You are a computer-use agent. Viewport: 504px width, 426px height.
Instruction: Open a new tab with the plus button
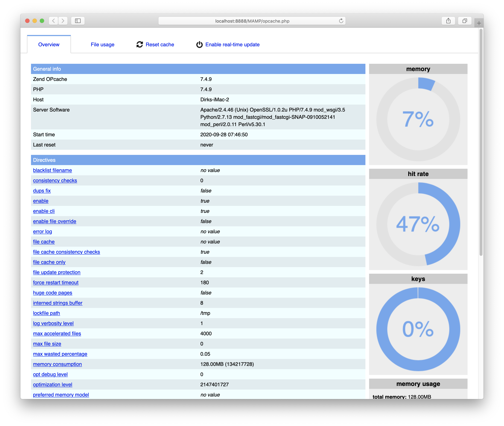tap(478, 24)
